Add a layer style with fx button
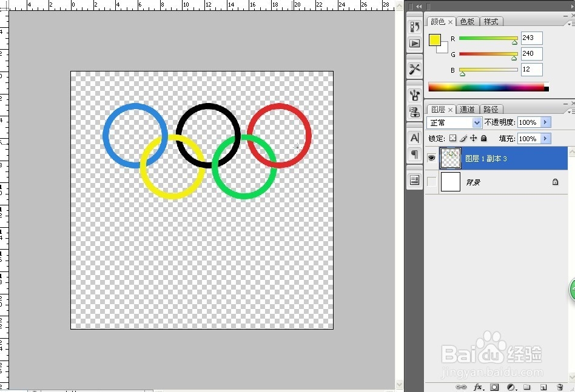The width and height of the screenshot is (575, 392). 478,387
